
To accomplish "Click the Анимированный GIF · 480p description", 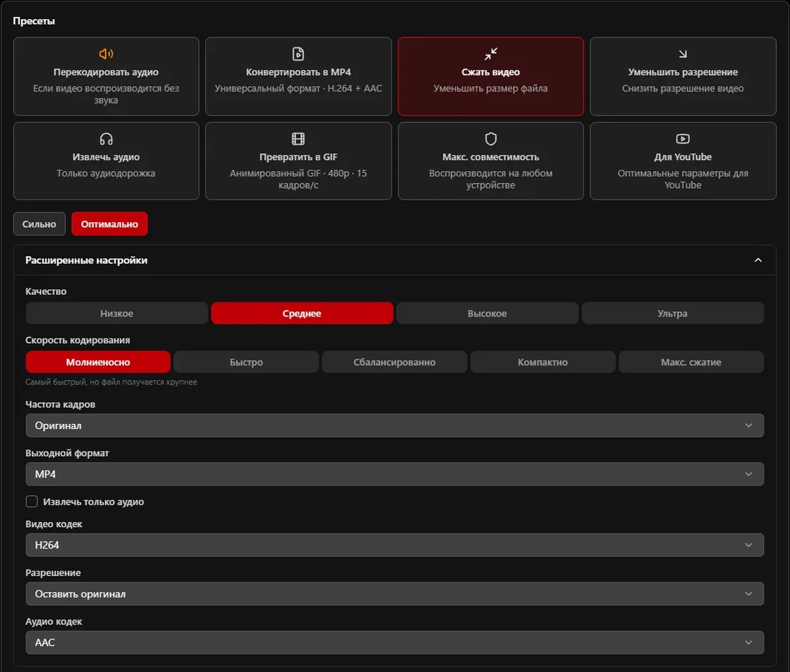I will pyautogui.click(x=298, y=179).
